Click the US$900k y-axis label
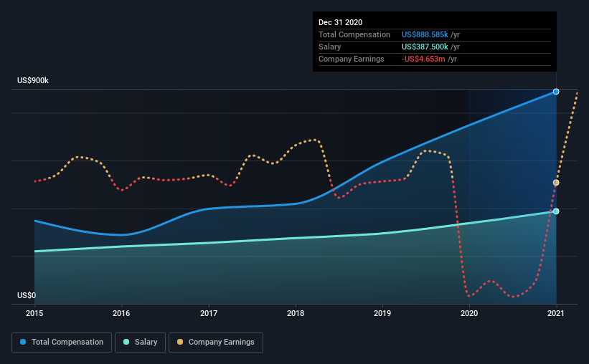 click(x=33, y=81)
